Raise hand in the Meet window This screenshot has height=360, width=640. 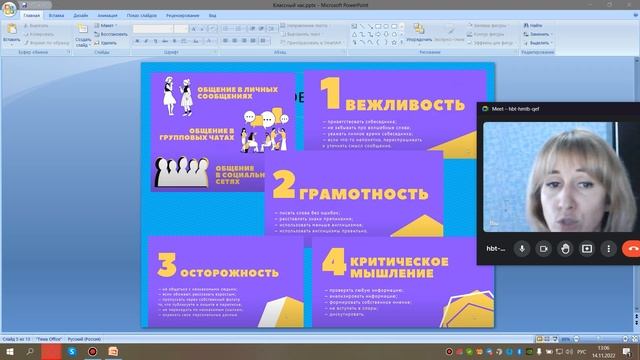tap(565, 249)
